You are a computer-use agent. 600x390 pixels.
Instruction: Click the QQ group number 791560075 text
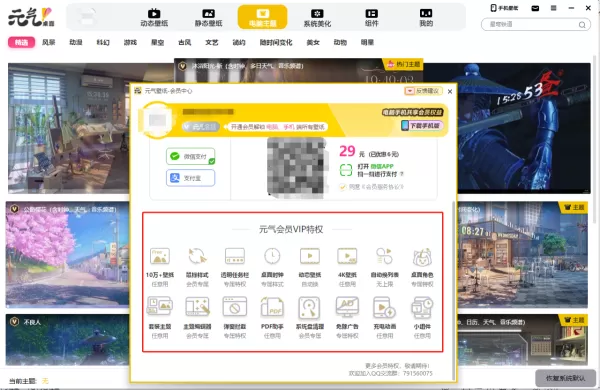[x=417, y=373]
